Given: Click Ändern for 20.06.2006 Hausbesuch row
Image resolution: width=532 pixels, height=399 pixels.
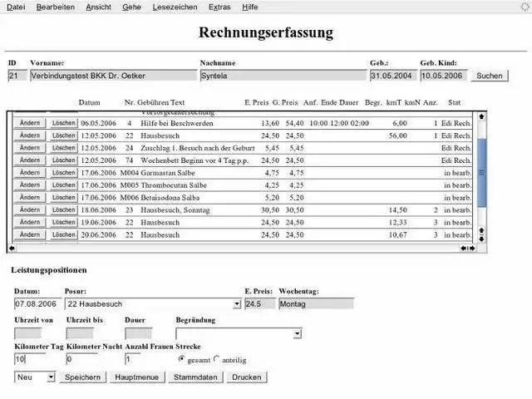Looking at the screenshot, I should 30,234.
